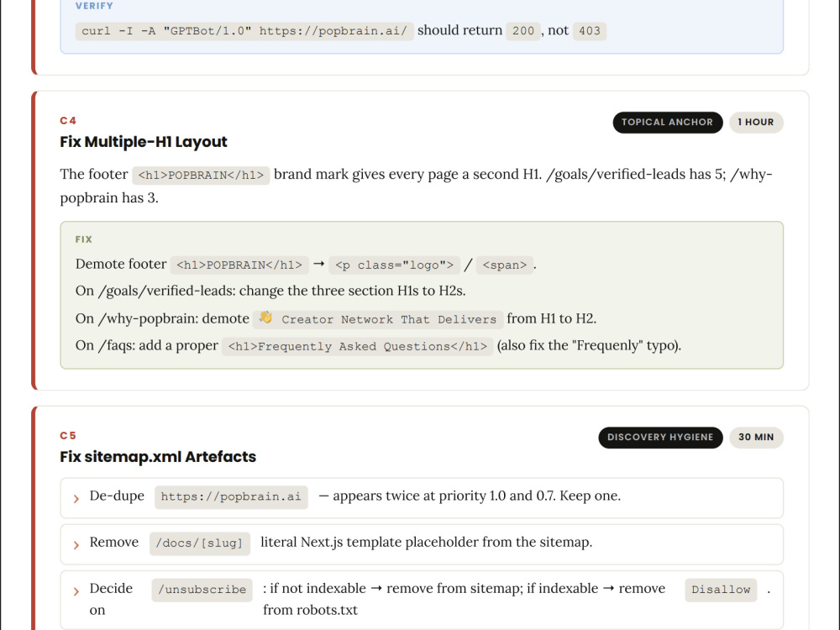Click 'from H1 to H2.' text
The height and width of the screenshot is (630, 840).
click(552, 318)
